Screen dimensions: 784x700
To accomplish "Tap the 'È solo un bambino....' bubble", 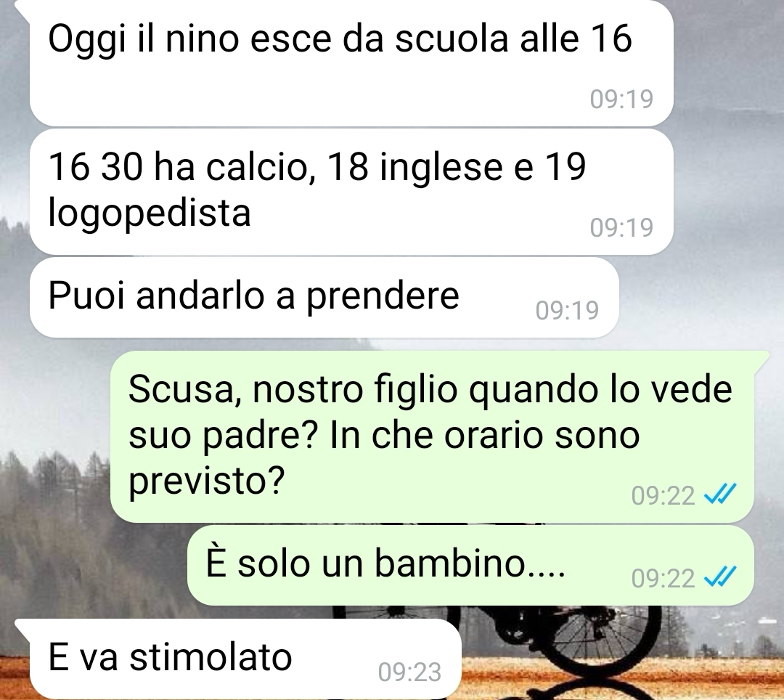I will click(x=470, y=565).
